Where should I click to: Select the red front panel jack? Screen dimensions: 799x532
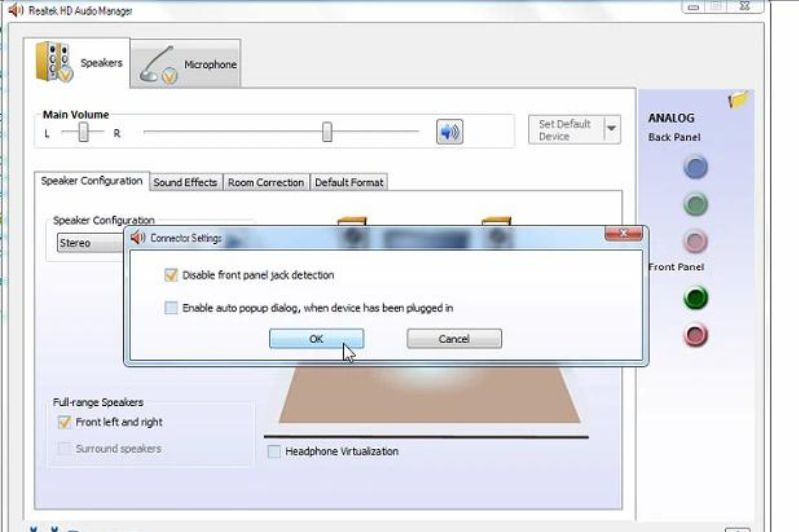[695, 335]
